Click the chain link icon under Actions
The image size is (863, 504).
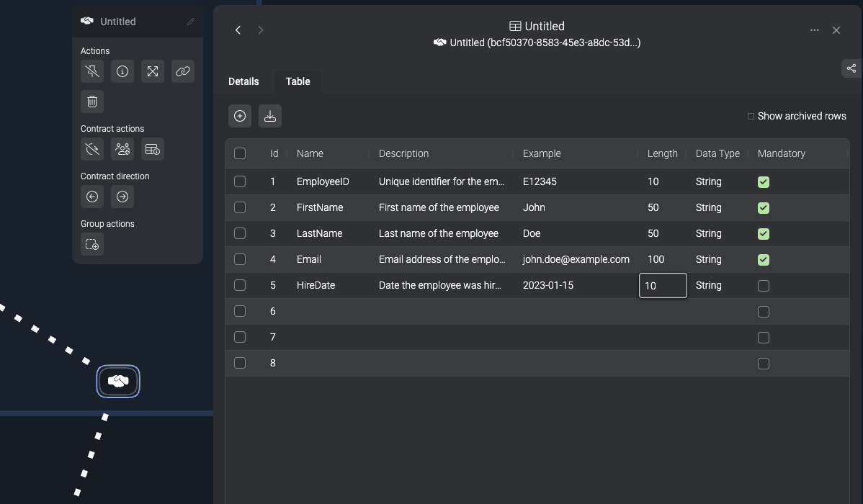coord(183,71)
